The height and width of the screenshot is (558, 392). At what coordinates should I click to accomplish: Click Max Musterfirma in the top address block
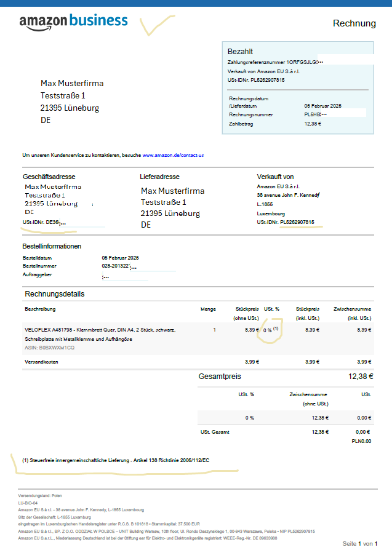coord(72,83)
